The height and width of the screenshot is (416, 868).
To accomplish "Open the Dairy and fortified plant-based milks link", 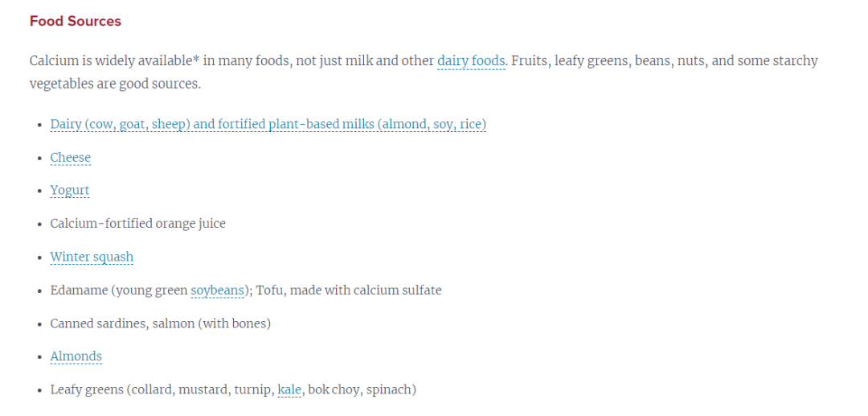I will [x=268, y=124].
